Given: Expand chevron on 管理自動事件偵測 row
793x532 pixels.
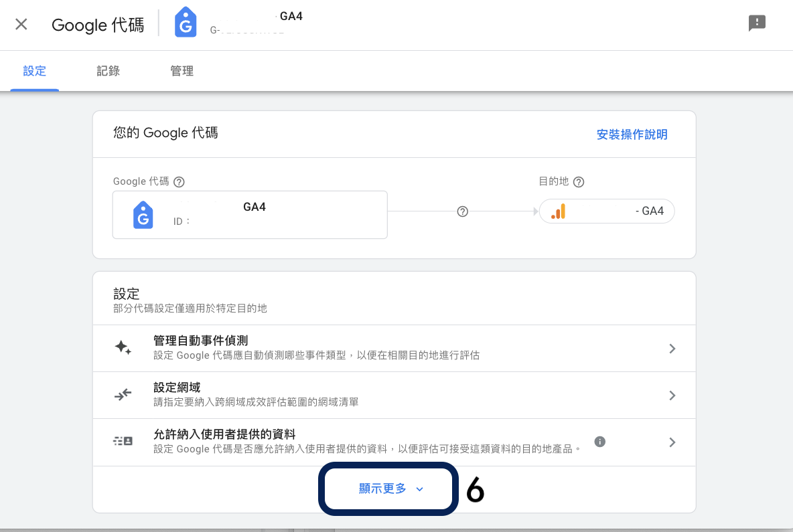Looking at the screenshot, I should click(672, 349).
